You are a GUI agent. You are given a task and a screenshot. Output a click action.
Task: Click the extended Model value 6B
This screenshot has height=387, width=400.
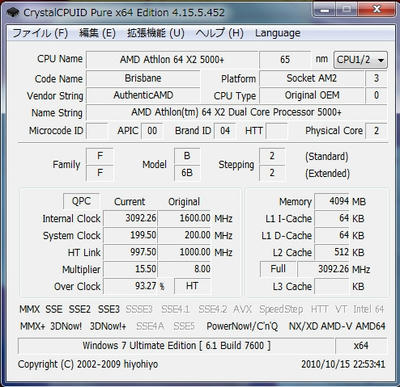[x=187, y=173]
